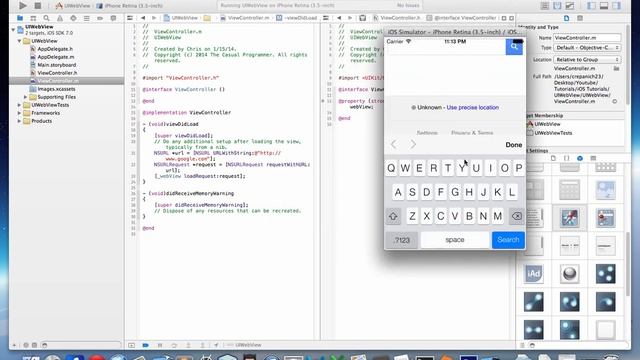Viewport: 640px width, 360px height.
Task: Show the File Template library
Action: pos(553,158)
